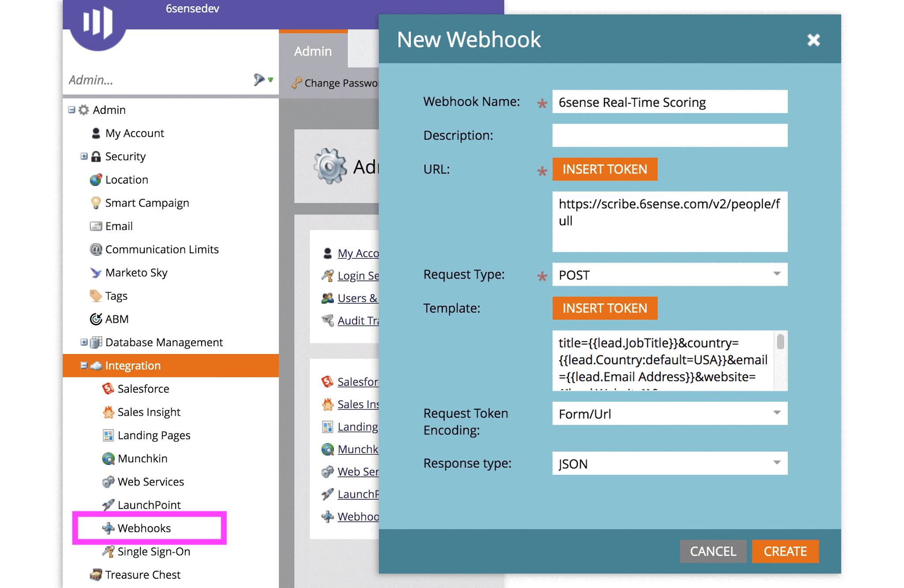Viewport: 904px width, 588px height.
Task: Click the Marketo logo icon
Action: (98, 22)
